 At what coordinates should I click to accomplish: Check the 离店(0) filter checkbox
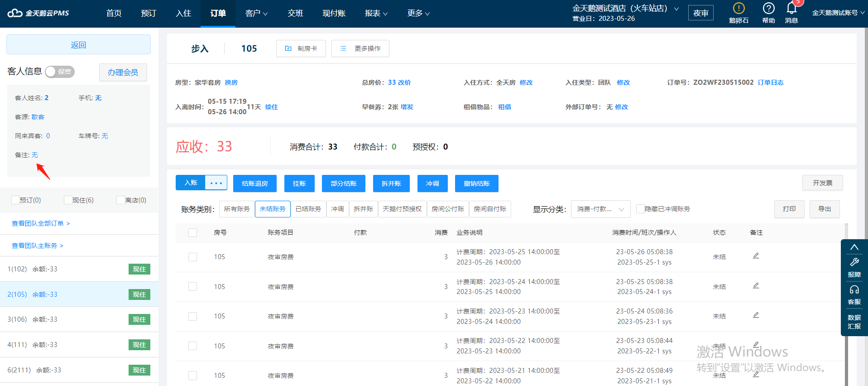(x=120, y=200)
